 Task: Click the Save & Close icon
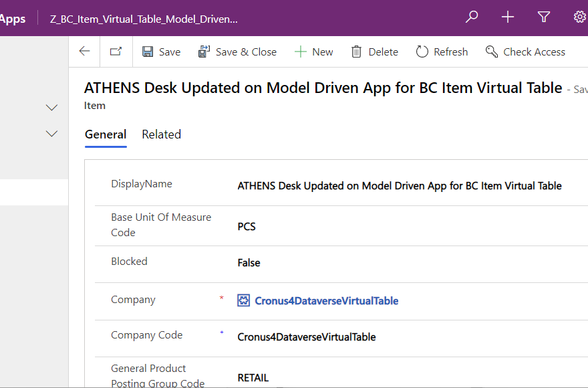pos(204,52)
